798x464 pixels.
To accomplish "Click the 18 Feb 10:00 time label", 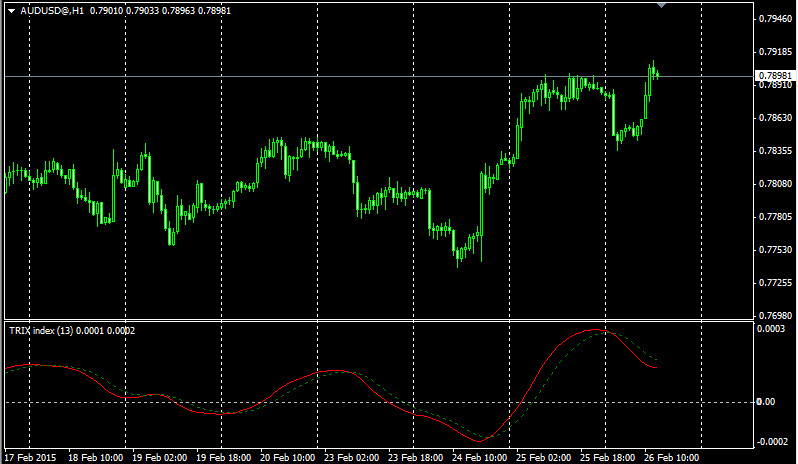I will point(96,457).
